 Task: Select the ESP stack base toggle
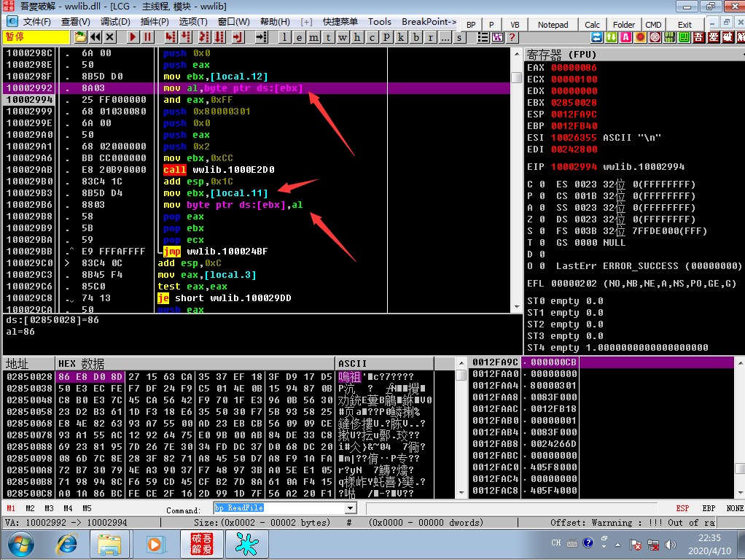(682, 508)
